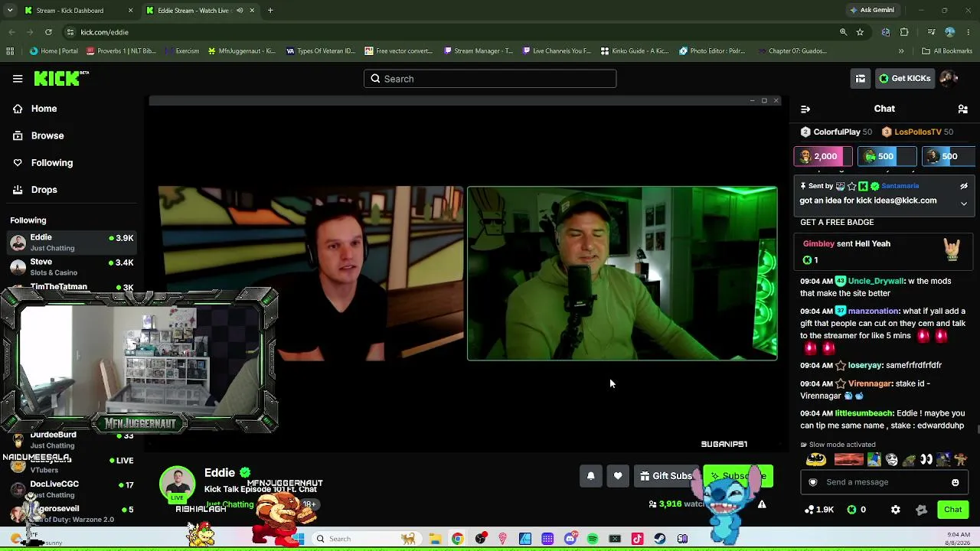This screenshot has width=980, height=551.
Task: Hide the pinned message from Santamaria
Action: click(x=964, y=186)
